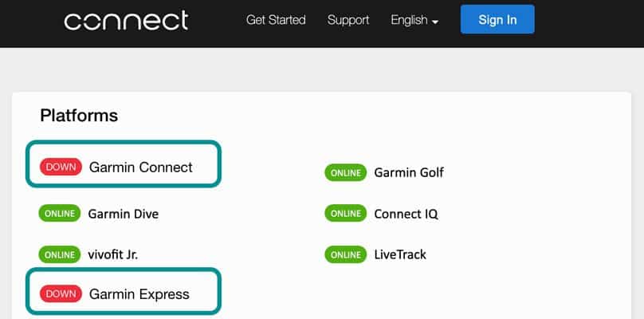This screenshot has width=644, height=319.
Task: Click the ONLINE badge beside Connect IQ
Action: (x=345, y=214)
